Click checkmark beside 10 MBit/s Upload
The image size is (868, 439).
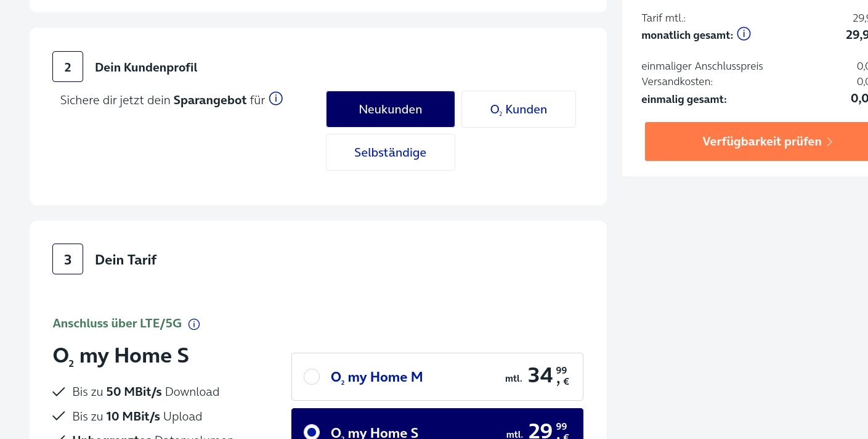[x=59, y=417]
